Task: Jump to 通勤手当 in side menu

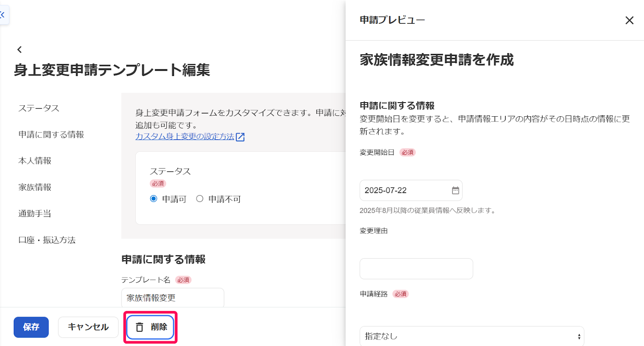Action: (35, 213)
